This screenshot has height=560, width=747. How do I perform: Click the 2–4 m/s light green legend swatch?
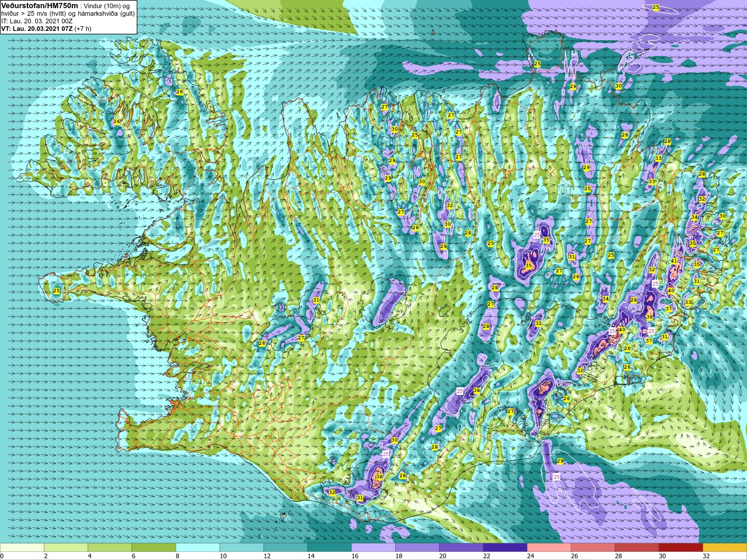pyautogui.click(x=66, y=548)
